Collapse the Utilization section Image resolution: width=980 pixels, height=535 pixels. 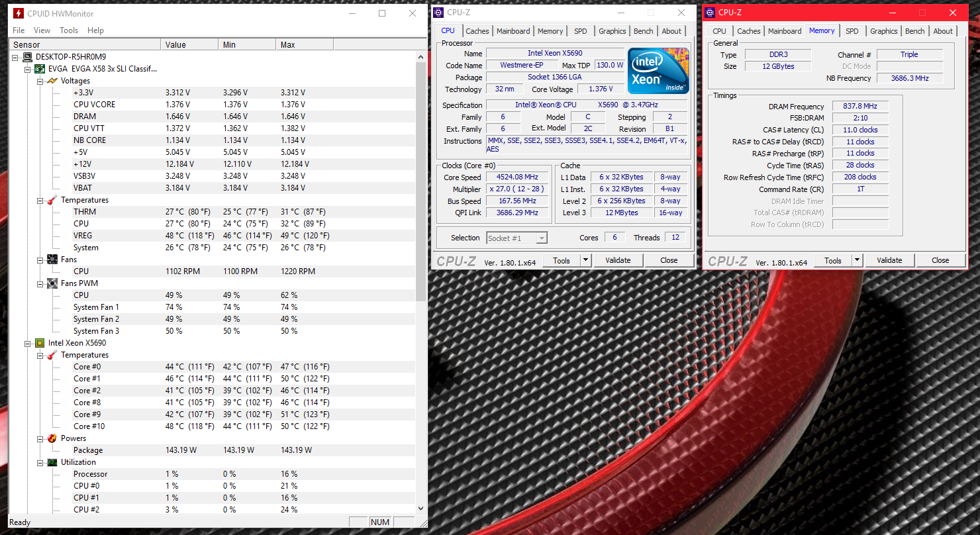click(40, 462)
